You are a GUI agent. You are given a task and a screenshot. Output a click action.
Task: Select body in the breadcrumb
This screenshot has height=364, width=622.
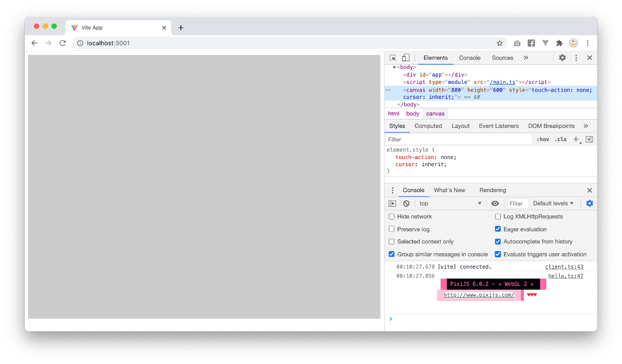point(413,114)
